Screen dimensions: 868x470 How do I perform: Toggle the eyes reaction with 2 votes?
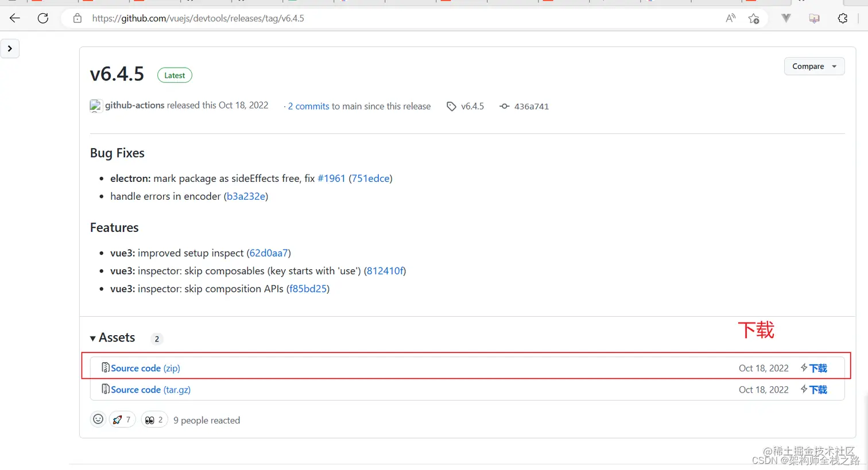[154, 419]
